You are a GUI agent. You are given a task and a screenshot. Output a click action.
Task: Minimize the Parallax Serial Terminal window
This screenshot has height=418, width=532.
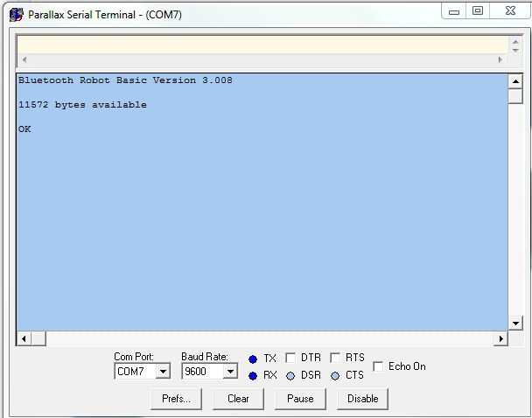453,11
